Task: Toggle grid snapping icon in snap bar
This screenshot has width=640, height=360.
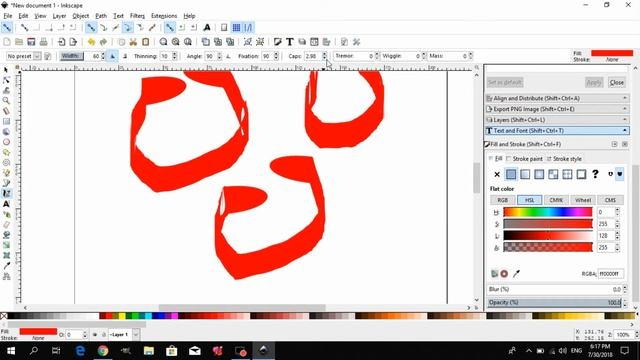Action: click(x=236, y=27)
